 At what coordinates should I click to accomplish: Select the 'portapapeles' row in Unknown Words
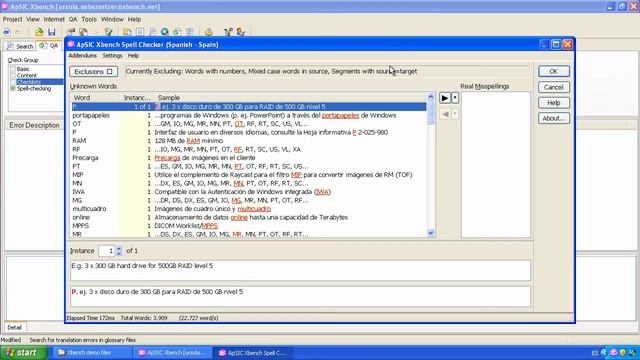249,116
